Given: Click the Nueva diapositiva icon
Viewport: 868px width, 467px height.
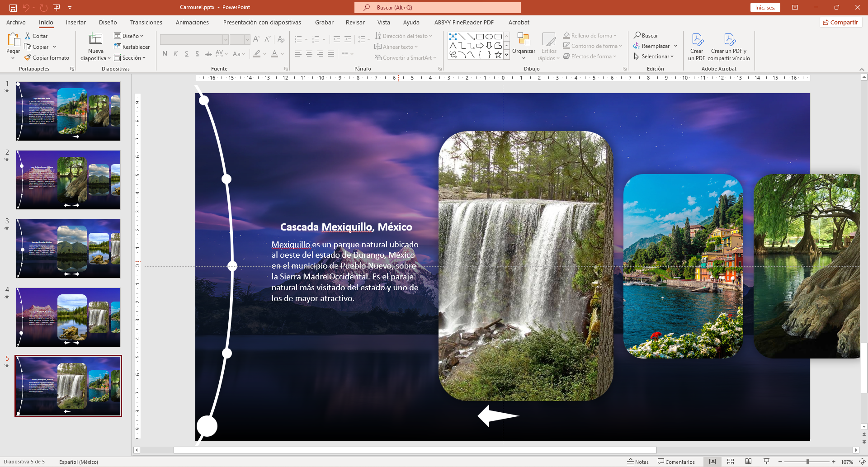Looking at the screenshot, I should (x=95, y=39).
